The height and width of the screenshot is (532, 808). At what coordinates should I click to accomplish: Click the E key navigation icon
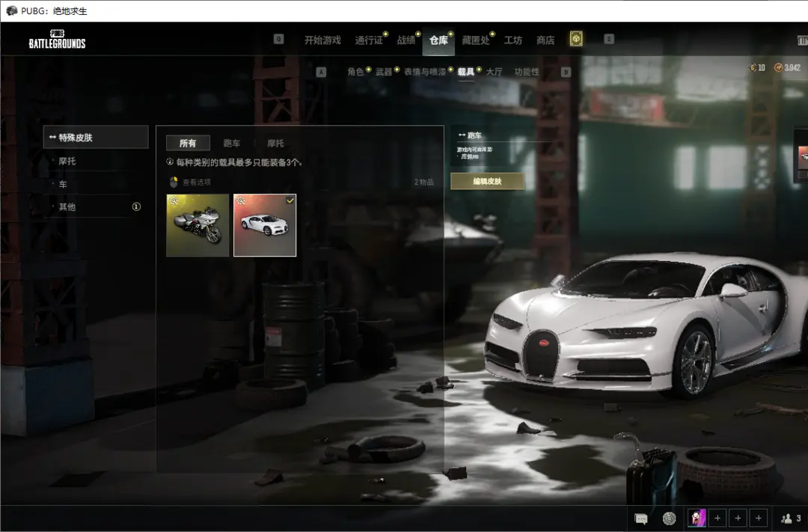608,39
